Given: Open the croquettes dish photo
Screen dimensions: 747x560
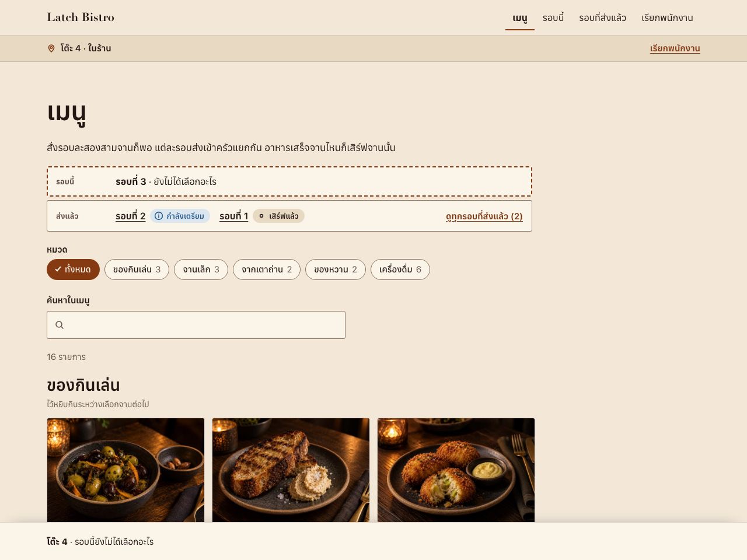Looking at the screenshot, I should pos(456,470).
